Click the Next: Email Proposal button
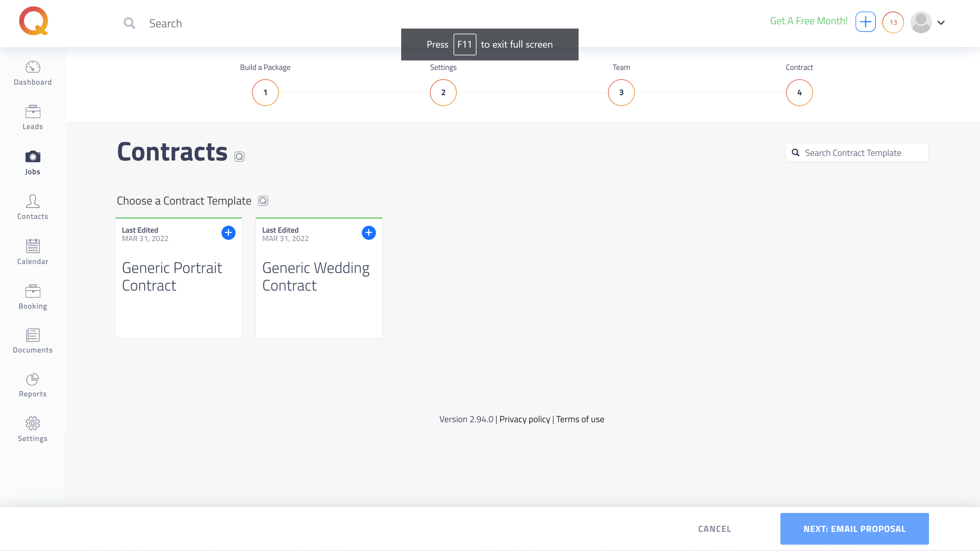Screen dimensions: 980x551 [x=854, y=529]
